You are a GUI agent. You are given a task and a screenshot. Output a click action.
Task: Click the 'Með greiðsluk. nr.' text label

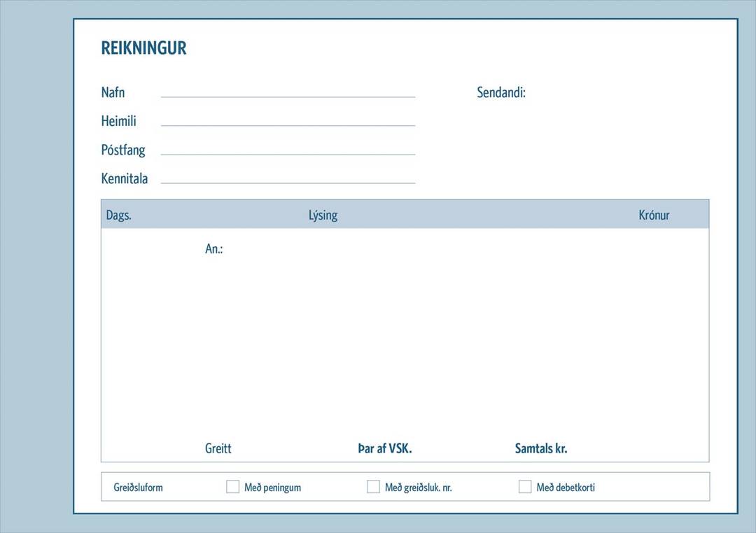pyautogui.click(x=418, y=488)
